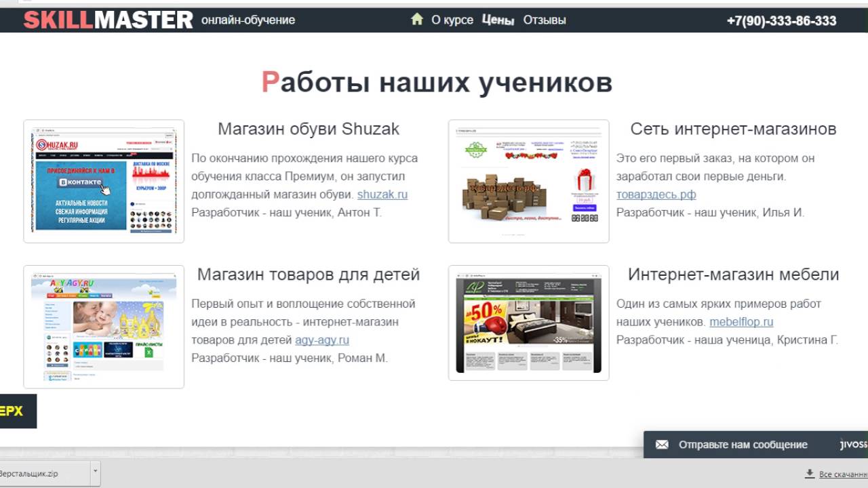Go to the Цены section

(x=498, y=20)
